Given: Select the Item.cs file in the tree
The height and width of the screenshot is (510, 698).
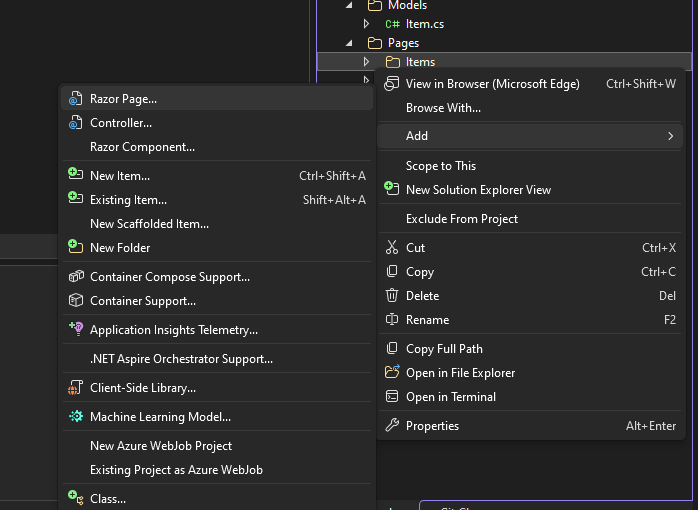Looking at the screenshot, I should point(425,24).
